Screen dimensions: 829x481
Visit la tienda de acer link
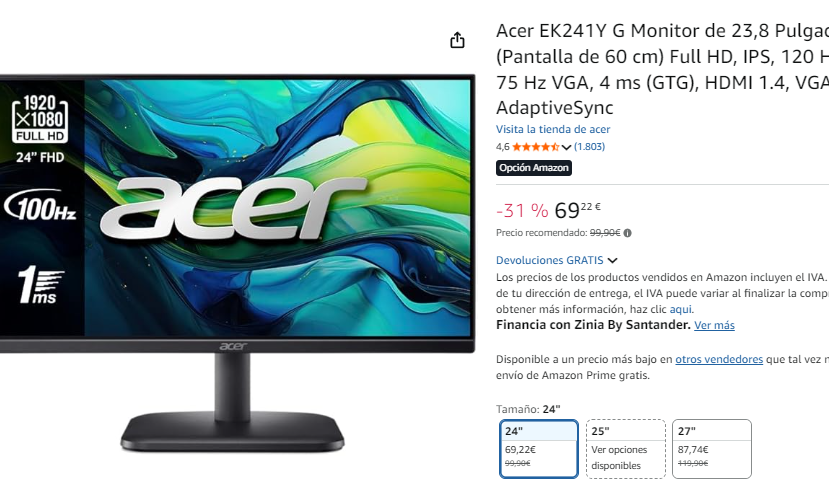tap(552, 130)
